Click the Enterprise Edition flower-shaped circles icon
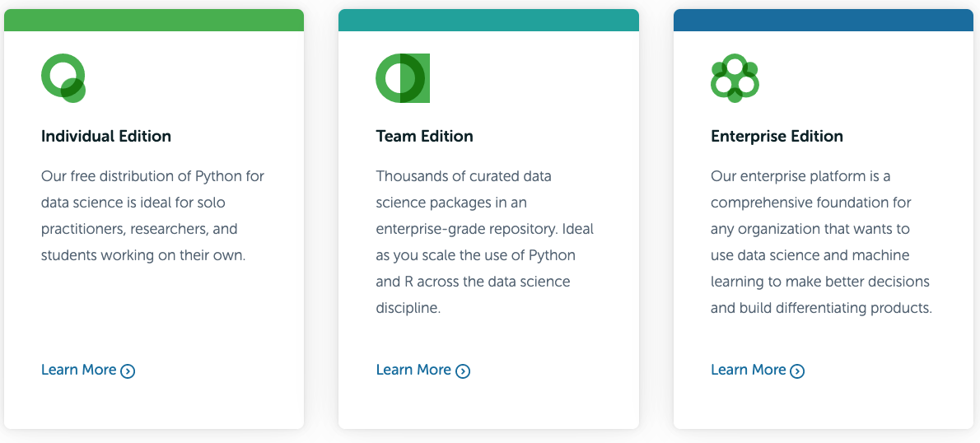Viewport: 980px width, 443px height. (x=735, y=78)
